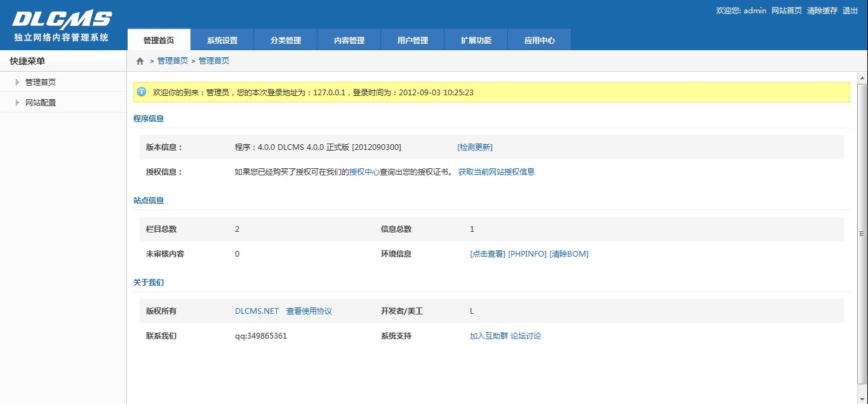Viewport: 868px width, 404px height.
Task: Click the 论坛讨论 support link
Action: tap(526, 336)
